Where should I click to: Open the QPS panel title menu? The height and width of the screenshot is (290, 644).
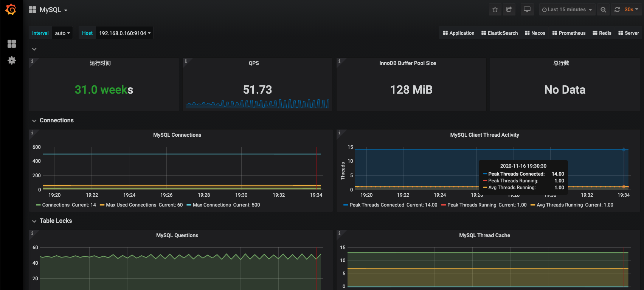tap(254, 63)
